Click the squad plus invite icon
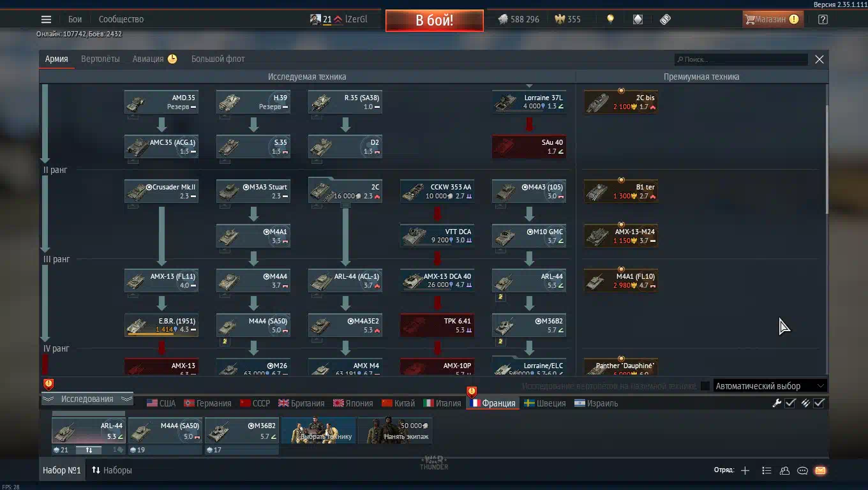This screenshot has width=868, height=490. tap(745, 470)
